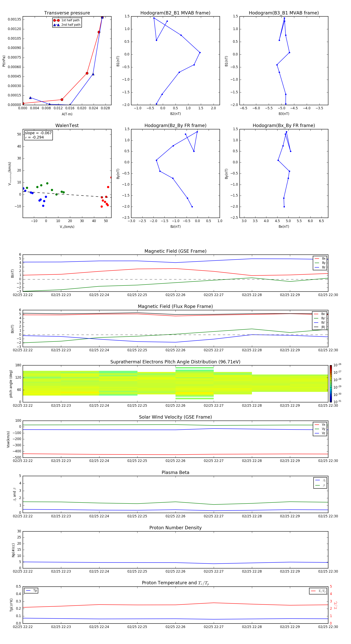The image size is (351, 644).
Task: Click the rightmost red point in WalenTest plot
Action: 111,178
